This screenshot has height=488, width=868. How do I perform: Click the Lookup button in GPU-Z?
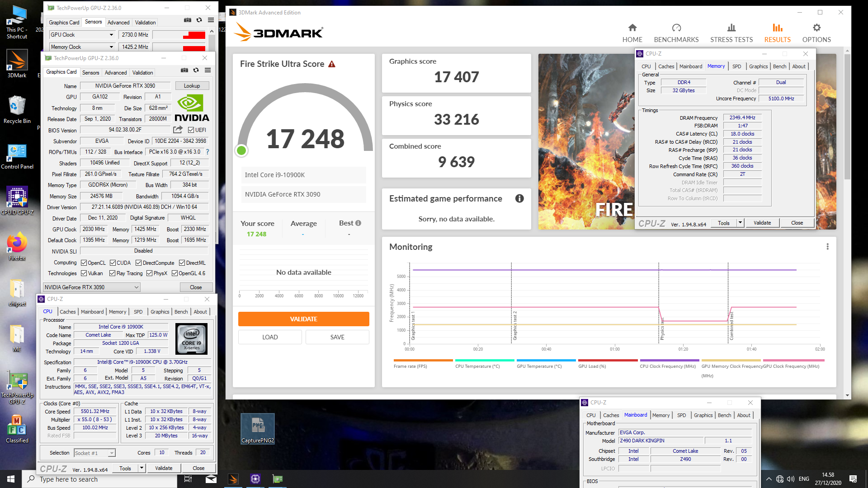[192, 86]
